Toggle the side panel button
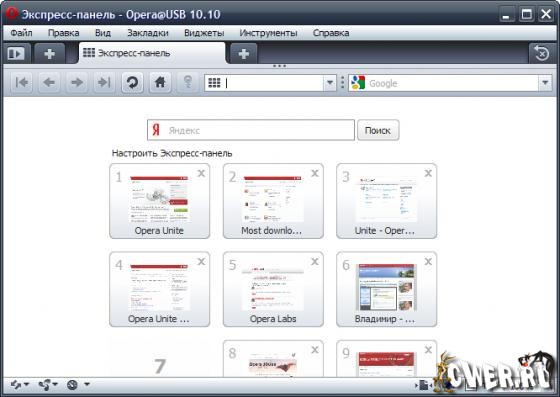This screenshot has height=397, width=560. [16, 54]
